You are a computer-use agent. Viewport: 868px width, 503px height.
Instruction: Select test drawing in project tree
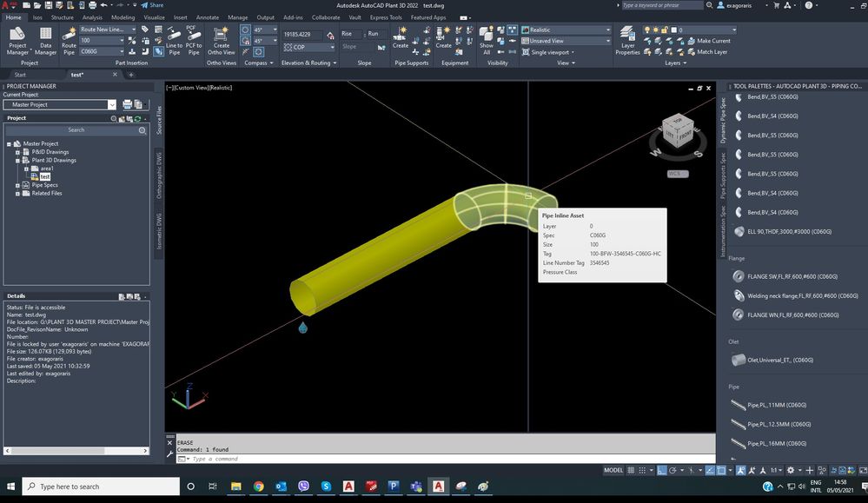tap(45, 177)
